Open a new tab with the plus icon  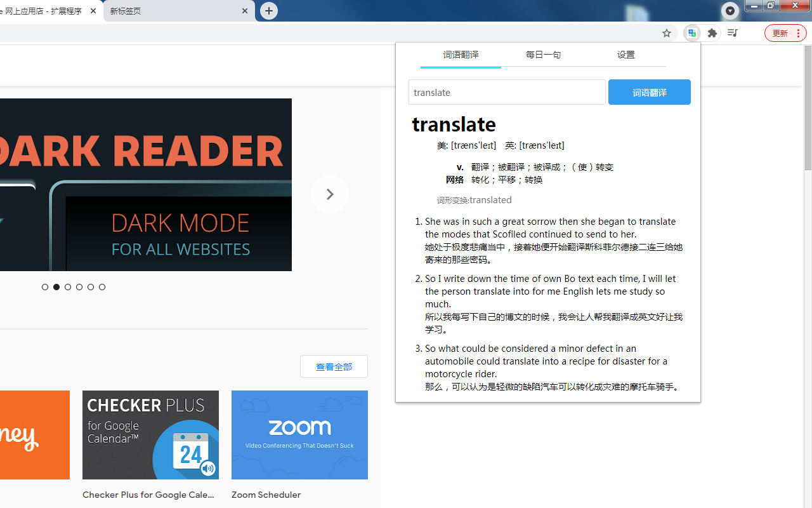point(268,11)
